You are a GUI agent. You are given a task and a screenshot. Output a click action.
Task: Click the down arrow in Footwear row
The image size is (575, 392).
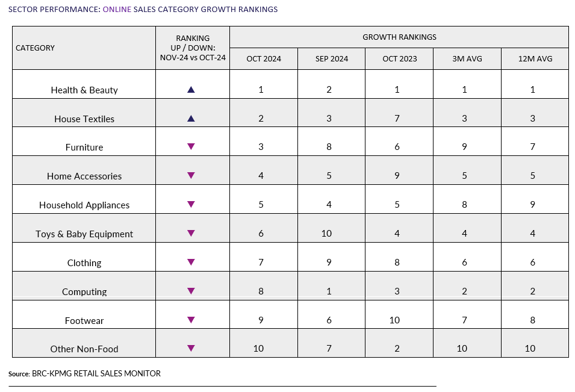pyautogui.click(x=191, y=320)
